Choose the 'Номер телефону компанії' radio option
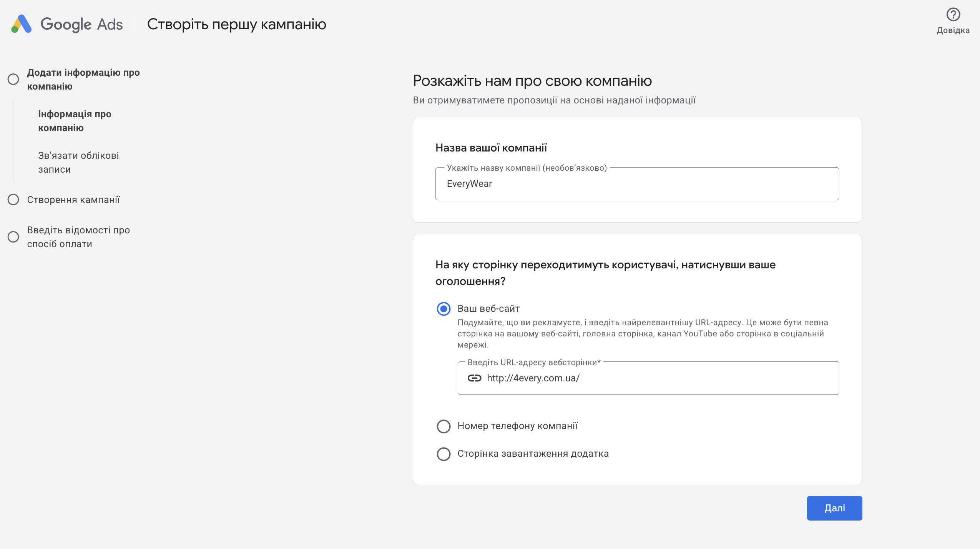The width and height of the screenshot is (980, 549). point(443,426)
